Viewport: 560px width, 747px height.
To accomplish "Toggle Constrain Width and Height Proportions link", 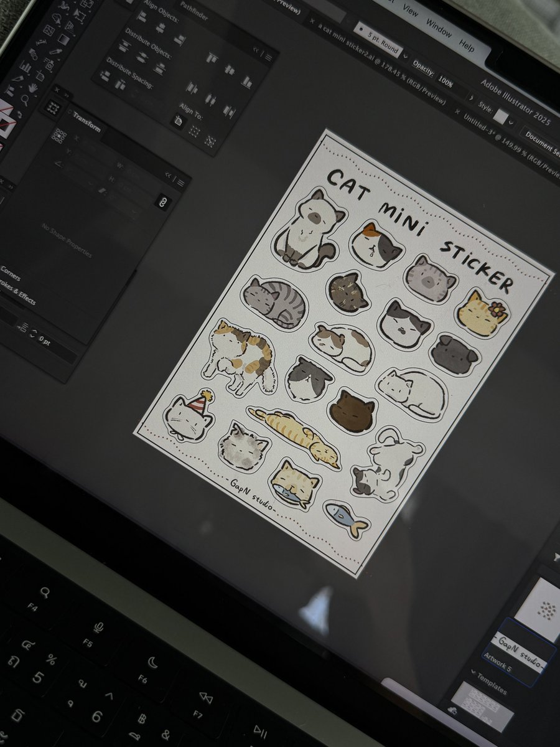I will click(x=162, y=202).
